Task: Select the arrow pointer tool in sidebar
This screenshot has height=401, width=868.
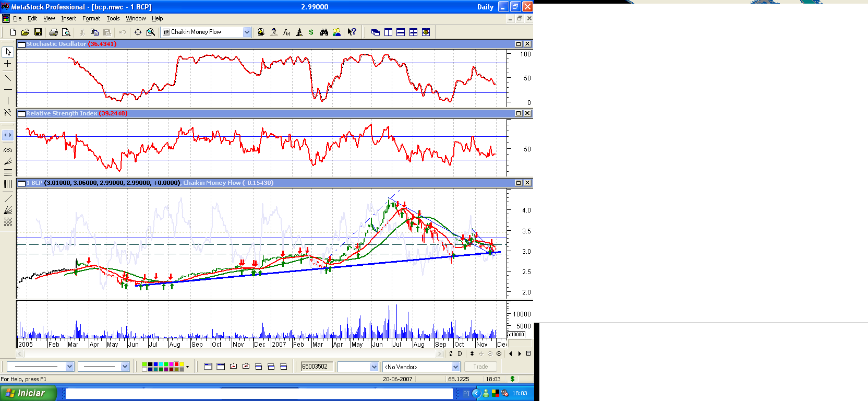Action: pyautogui.click(x=8, y=52)
